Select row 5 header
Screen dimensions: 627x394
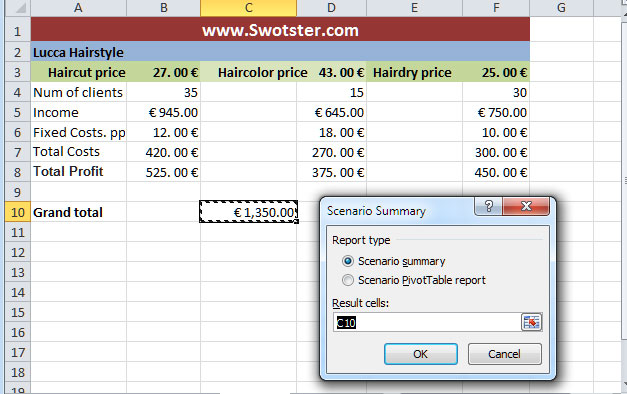click(x=18, y=112)
